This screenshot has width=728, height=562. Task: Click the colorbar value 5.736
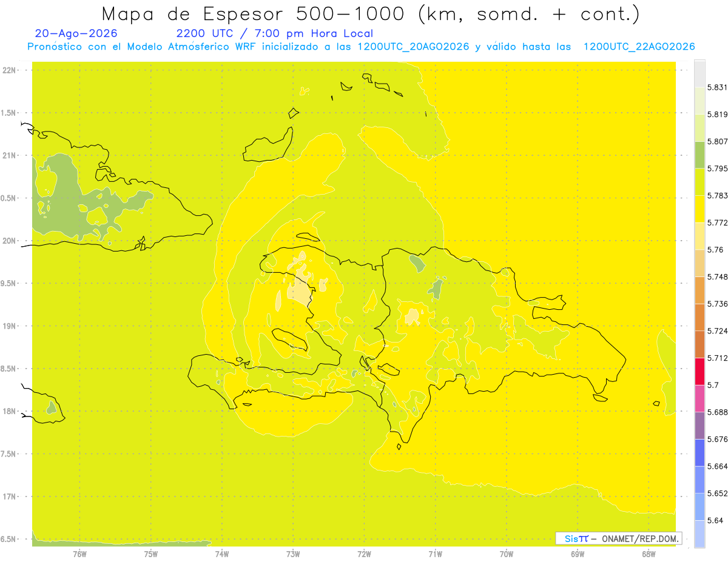point(718,304)
